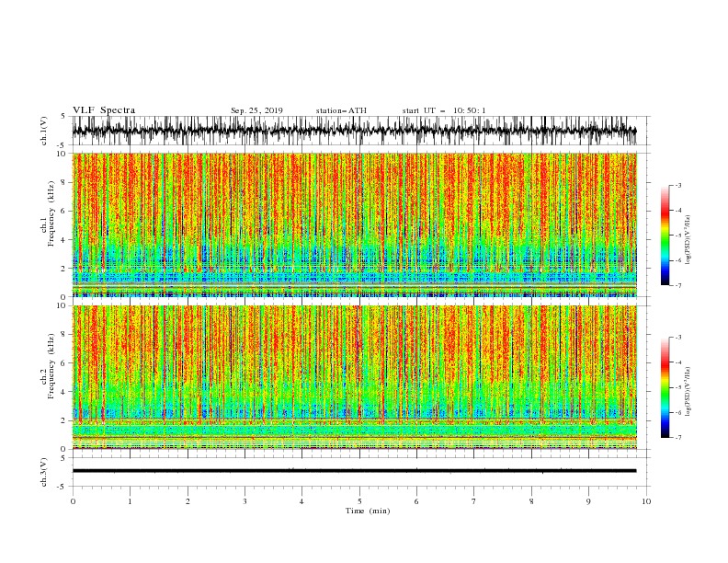
Task: Click time axis tick label "3"
Action: pyautogui.click(x=245, y=501)
